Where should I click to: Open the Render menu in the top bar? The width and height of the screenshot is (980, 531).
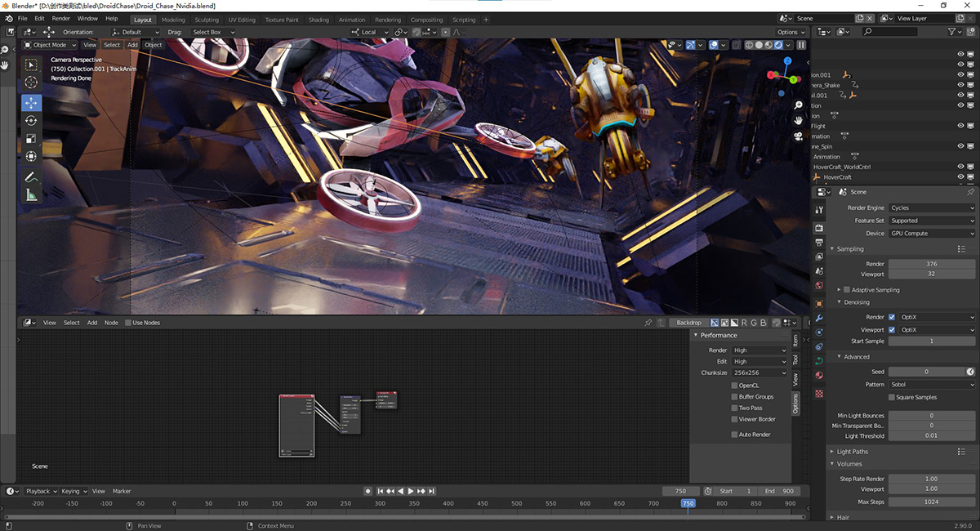61,18
